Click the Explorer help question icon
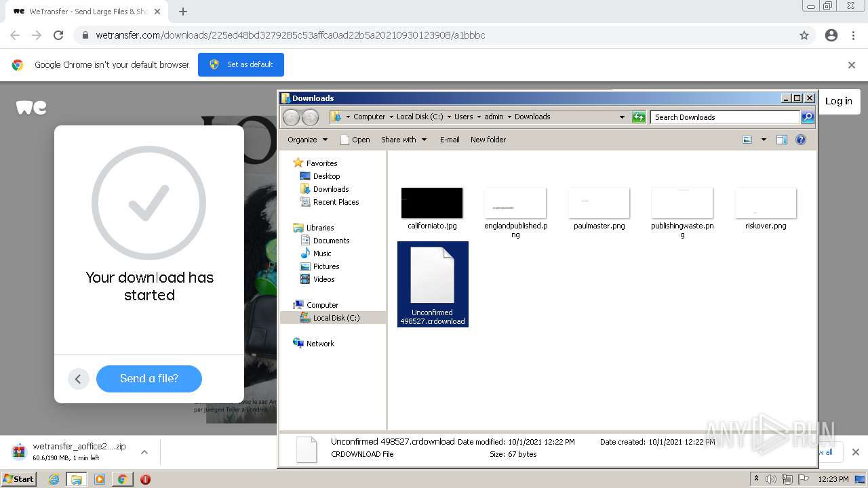The height and width of the screenshot is (488, 868). click(x=801, y=140)
